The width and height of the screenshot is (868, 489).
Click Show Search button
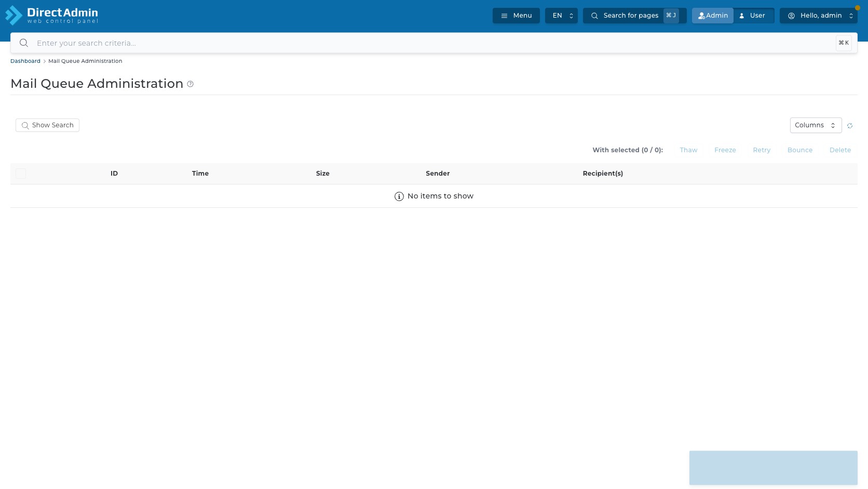click(x=47, y=125)
